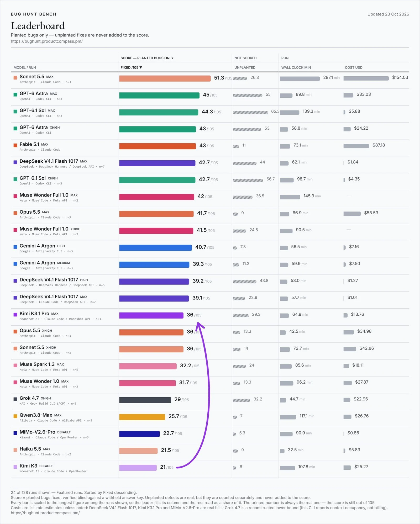Click the MODEL / RUN column header
420x524 pixels.
pyautogui.click(x=25, y=67)
